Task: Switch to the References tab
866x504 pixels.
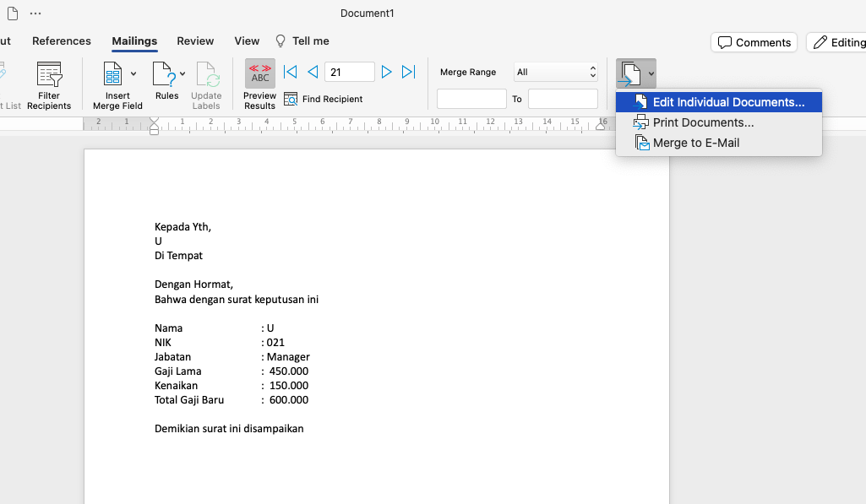Action: 62,41
